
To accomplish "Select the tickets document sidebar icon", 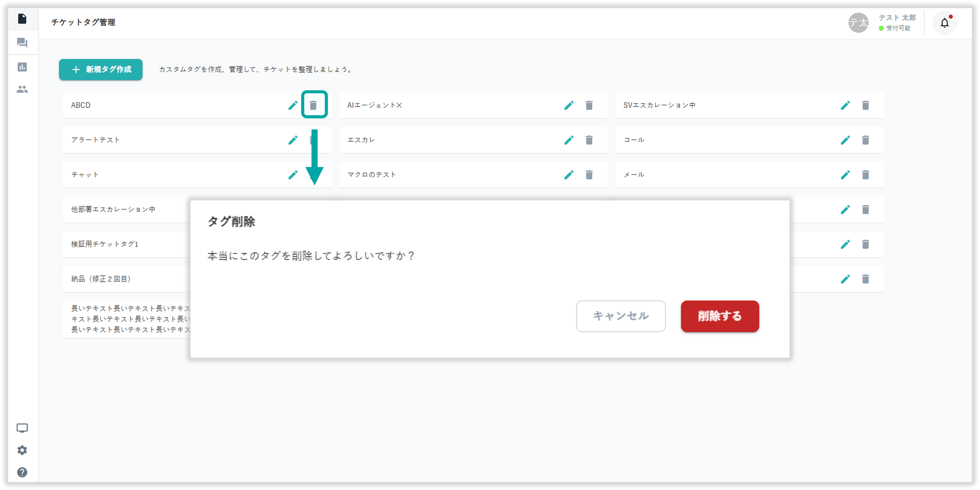I will tap(22, 18).
